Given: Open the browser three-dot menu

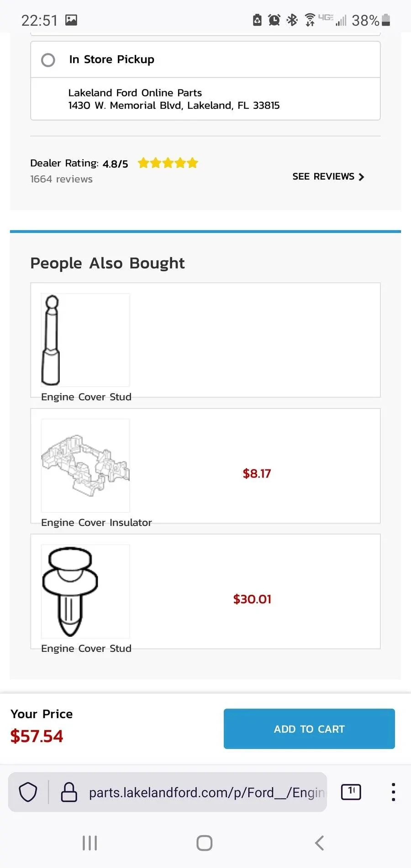Looking at the screenshot, I should (x=393, y=792).
